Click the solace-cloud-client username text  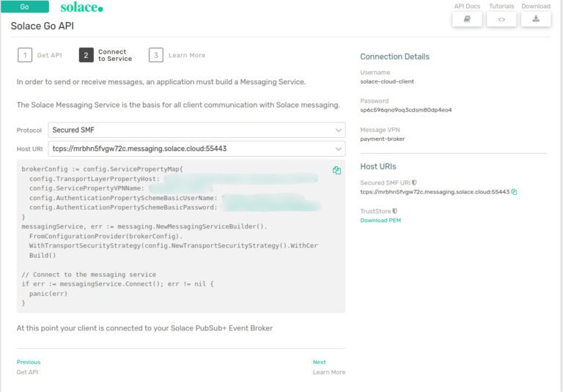(387, 81)
